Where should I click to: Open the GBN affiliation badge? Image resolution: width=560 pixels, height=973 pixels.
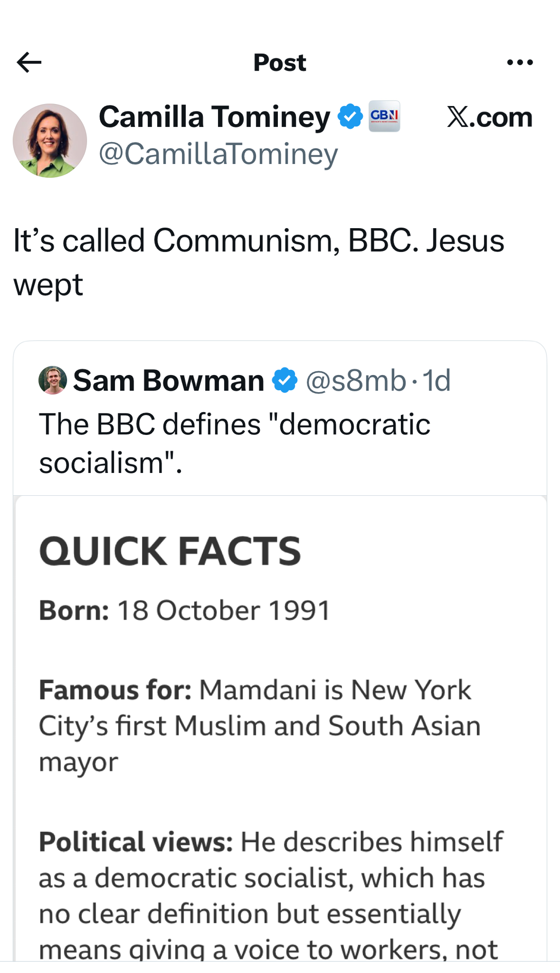click(384, 116)
